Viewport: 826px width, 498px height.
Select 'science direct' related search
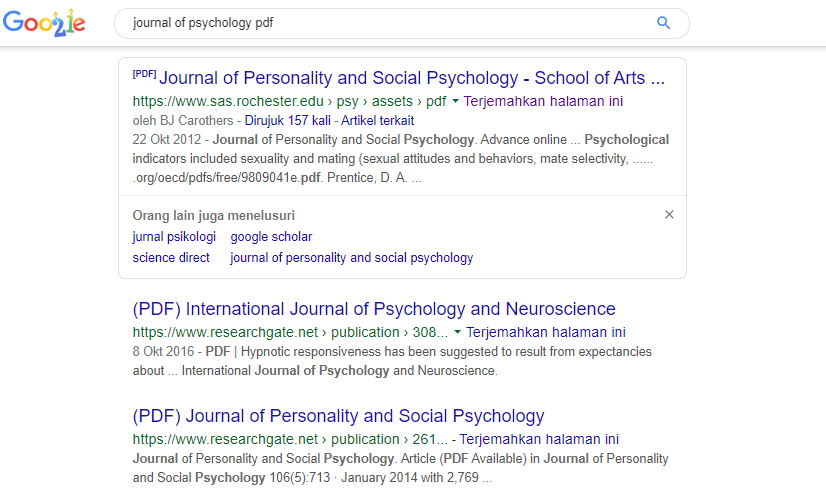coord(171,258)
